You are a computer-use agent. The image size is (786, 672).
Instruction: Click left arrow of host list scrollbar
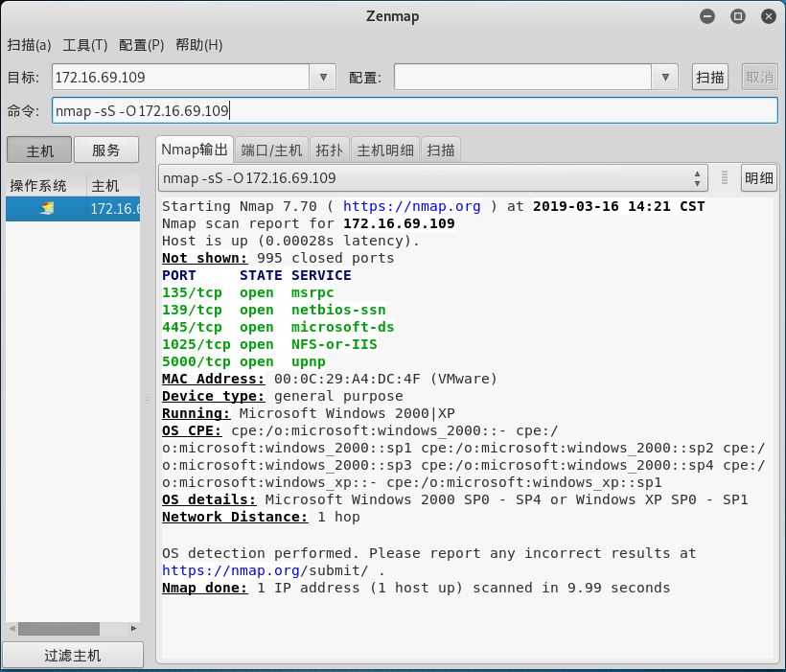12,628
